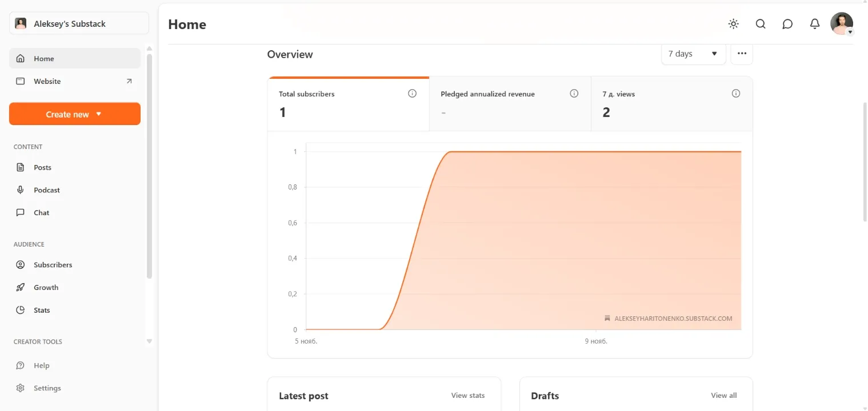This screenshot has width=868, height=411.
Task: Click the Home house icon in sidebar
Action: coord(21,58)
